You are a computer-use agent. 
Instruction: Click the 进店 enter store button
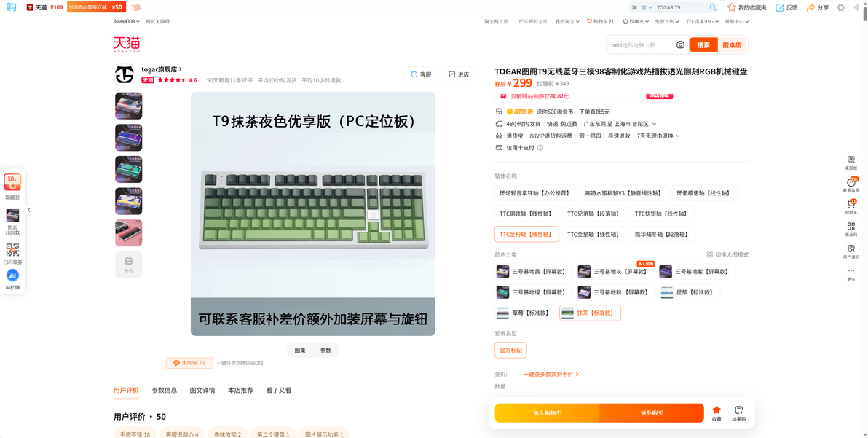(x=458, y=74)
